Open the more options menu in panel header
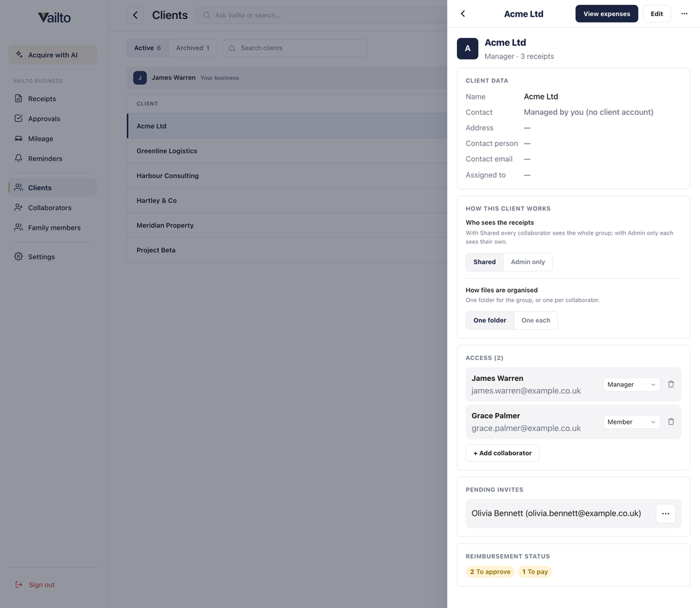This screenshot has width=700, height=608. pos(685,14)
